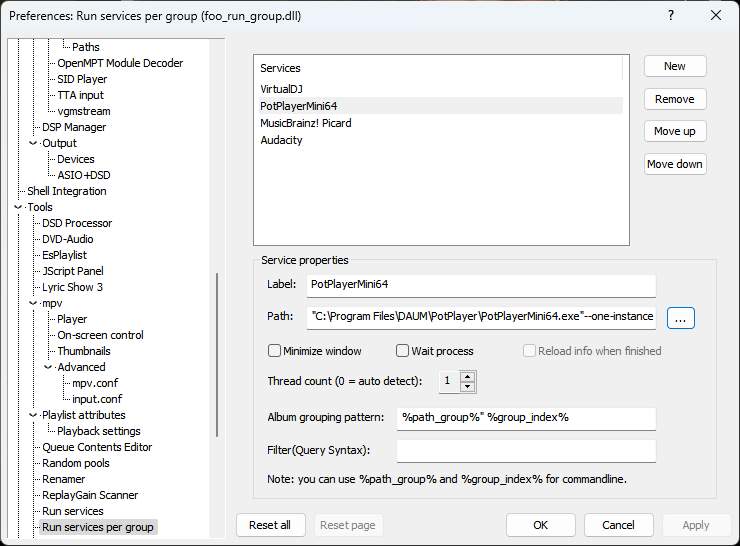Edit the Label text field
The height and width of the screenshot is (546, 740).
[481, 285]
